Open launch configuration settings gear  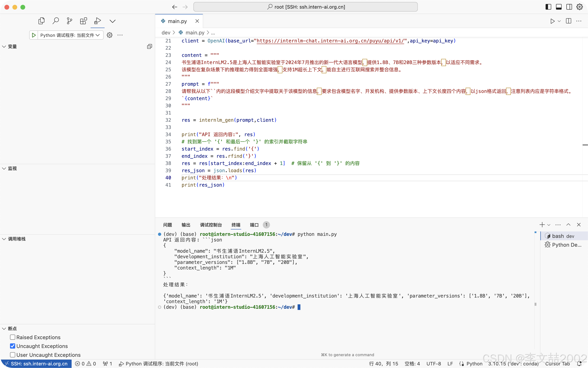[110, 35]
